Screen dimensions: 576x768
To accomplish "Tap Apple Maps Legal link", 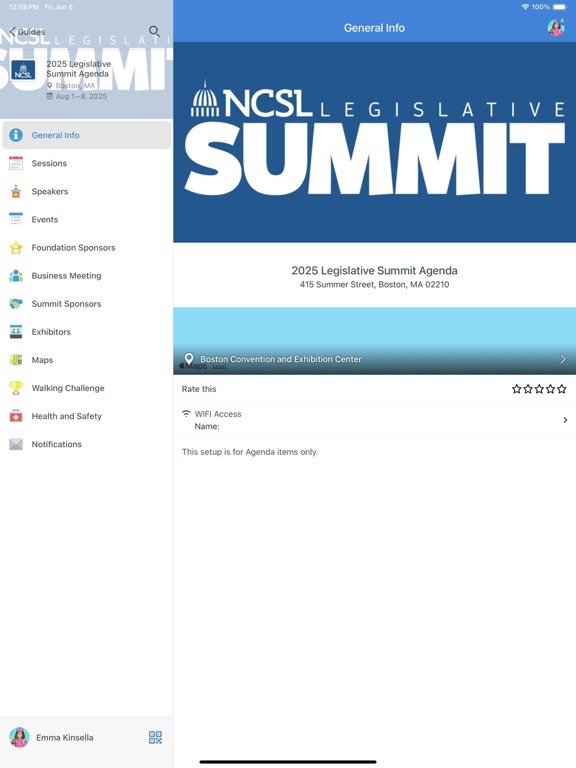I will tap(219, 366).
